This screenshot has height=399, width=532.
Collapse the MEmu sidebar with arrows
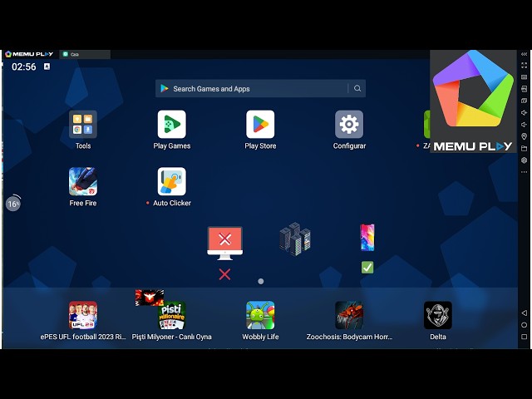(x=525, y=54)
